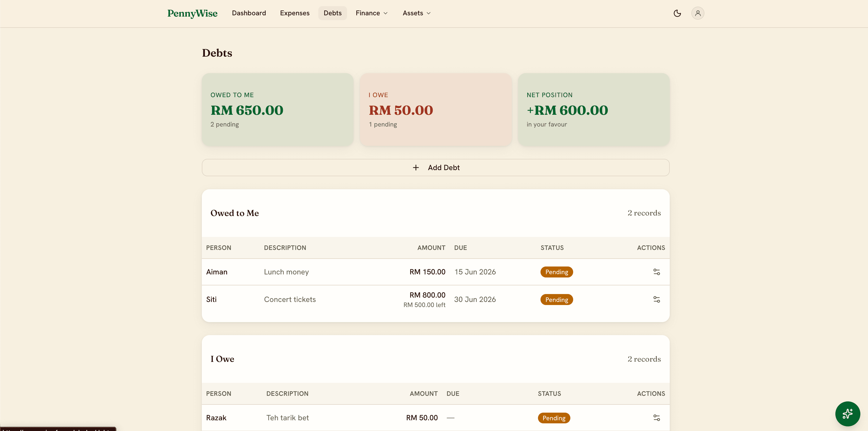The width and height of the screenshot is (868, 431).
Task: Go to the Dashboard page
Action: coord(249,13)
